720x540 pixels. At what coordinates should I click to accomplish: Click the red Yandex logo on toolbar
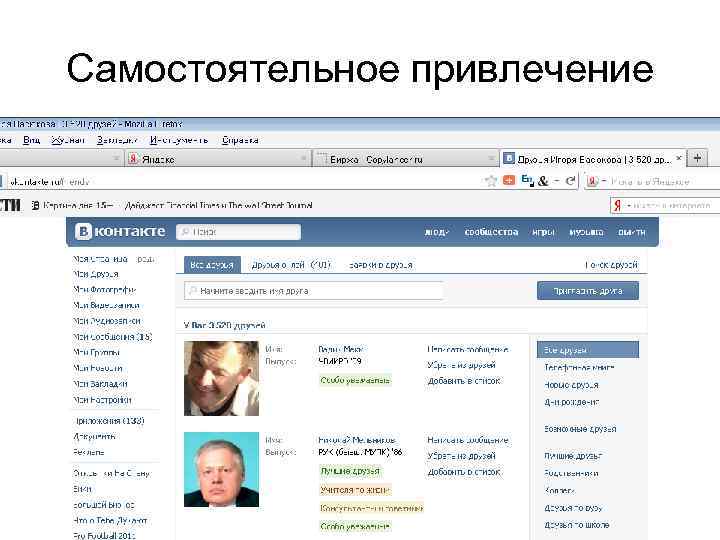[x=618, y=205]
